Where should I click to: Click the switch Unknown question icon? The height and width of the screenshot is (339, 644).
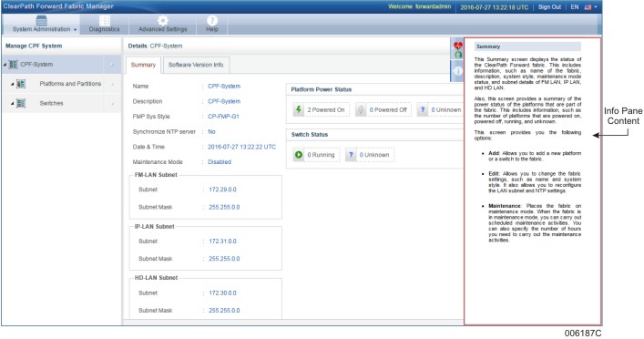[351, 155]
